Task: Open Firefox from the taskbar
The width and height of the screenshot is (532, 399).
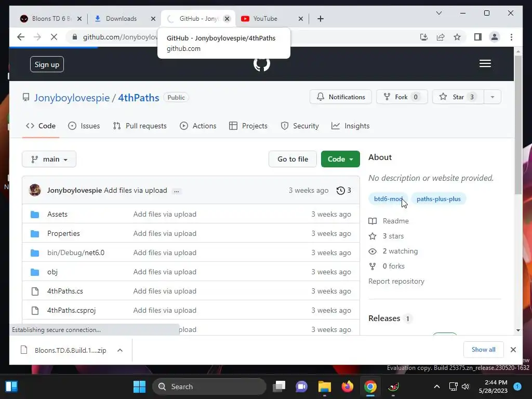Action: [x=347, y=387]
